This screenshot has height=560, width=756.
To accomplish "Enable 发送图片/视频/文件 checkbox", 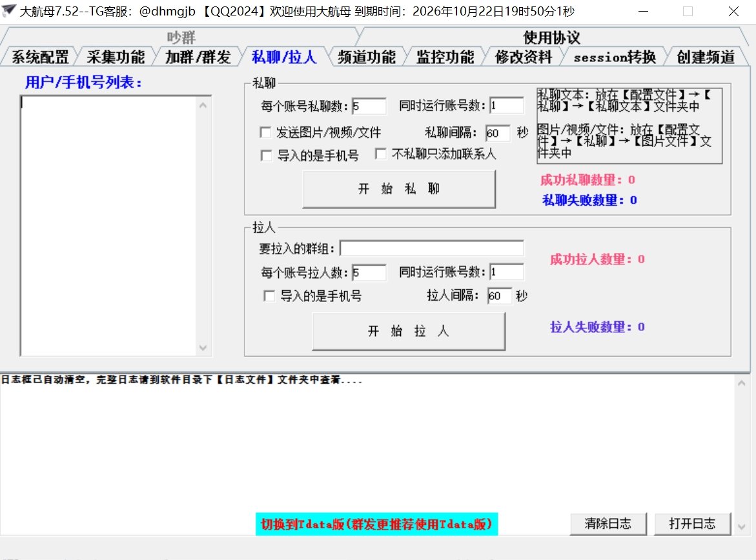I will coord(265,133).
